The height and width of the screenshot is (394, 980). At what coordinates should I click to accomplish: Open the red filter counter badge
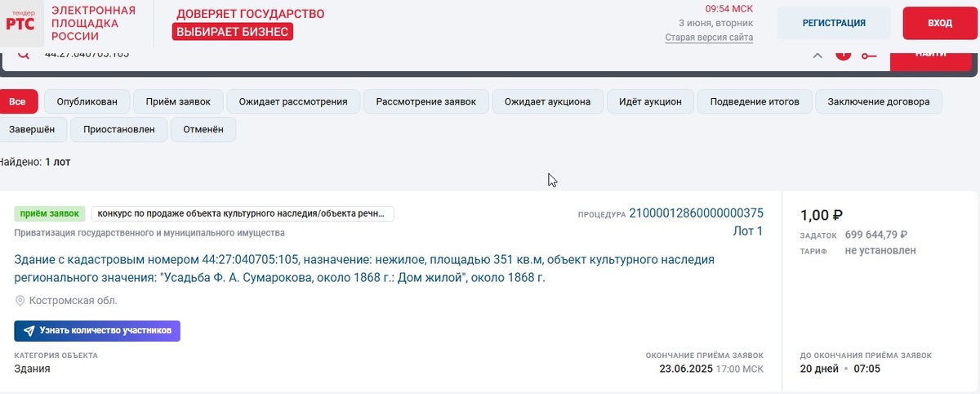point(843,54)
